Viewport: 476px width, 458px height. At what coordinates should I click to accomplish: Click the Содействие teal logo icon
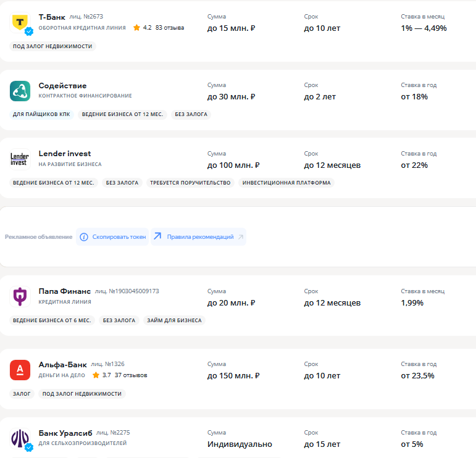pos(20,91)
